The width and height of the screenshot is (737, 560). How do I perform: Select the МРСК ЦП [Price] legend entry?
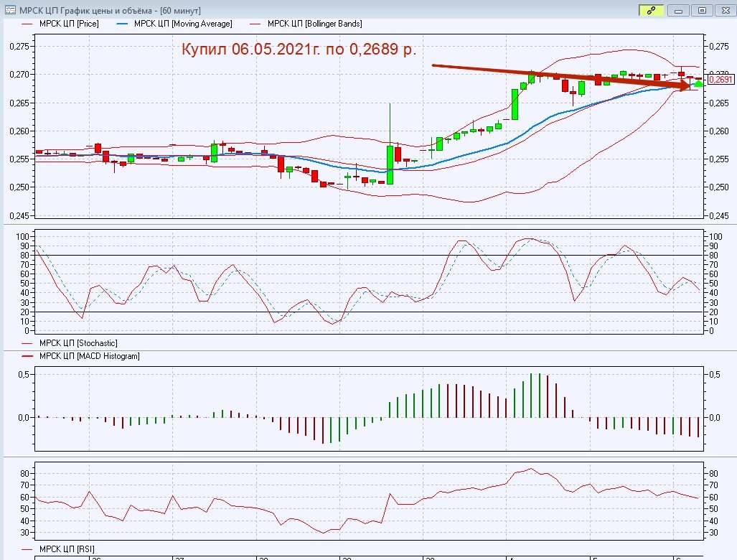point(69,24)
